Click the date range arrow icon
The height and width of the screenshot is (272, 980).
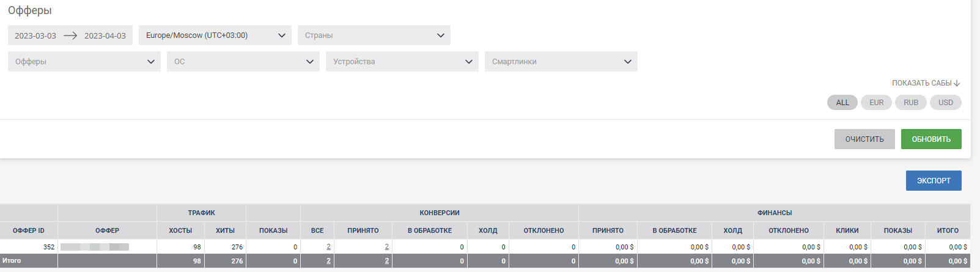70,35
